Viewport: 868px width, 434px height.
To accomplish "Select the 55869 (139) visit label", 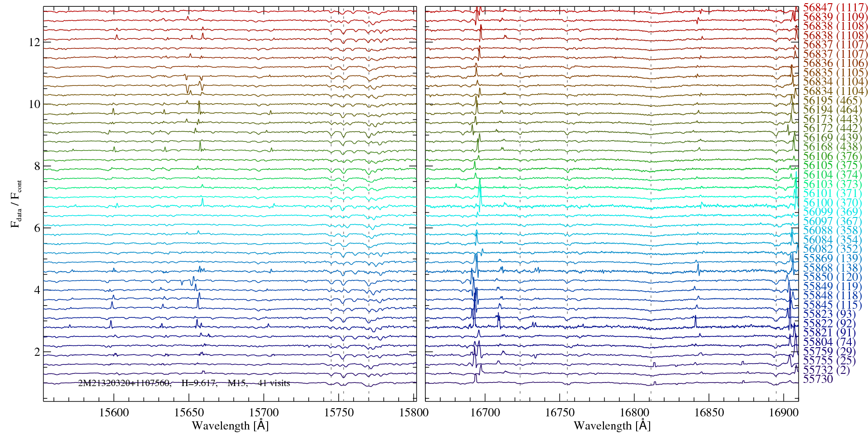I will click(x=832, y=259).
